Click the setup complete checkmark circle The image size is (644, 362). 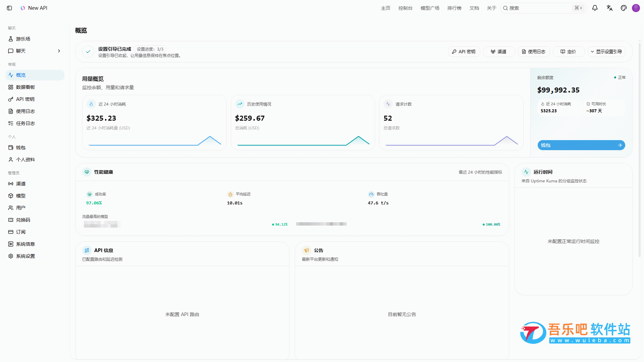(88, 52)
